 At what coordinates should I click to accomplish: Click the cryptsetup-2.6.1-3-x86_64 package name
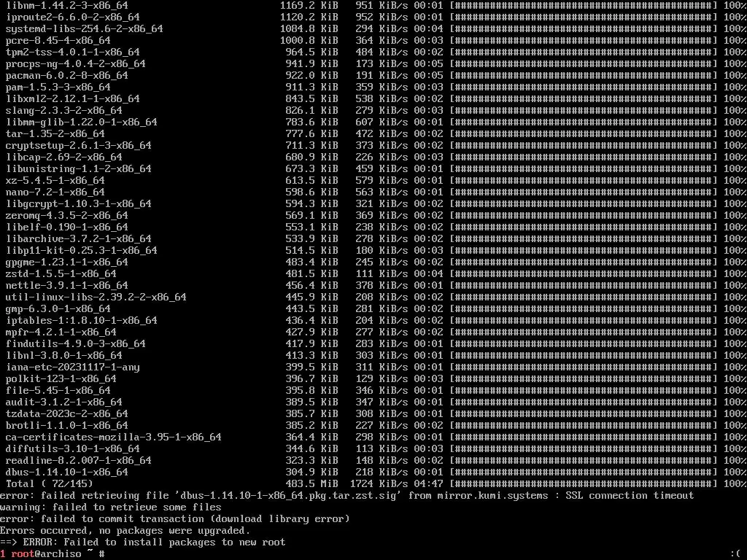(x=79, y=145)
